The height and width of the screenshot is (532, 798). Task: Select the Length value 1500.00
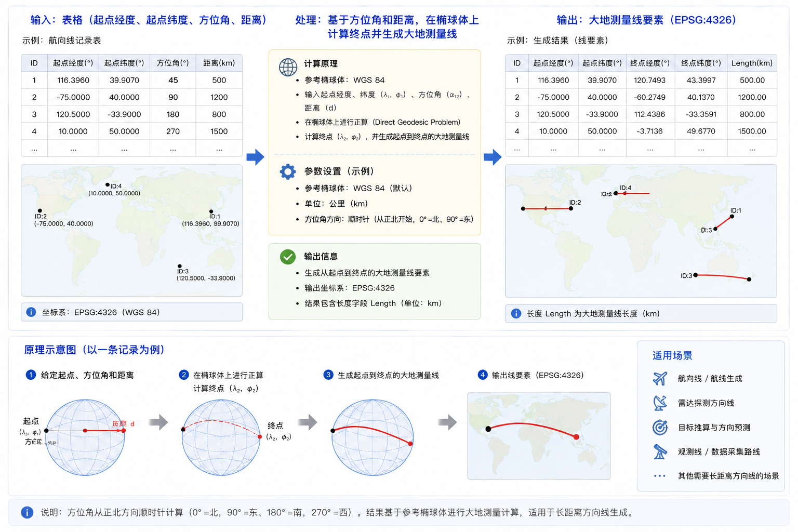(752, 131)
